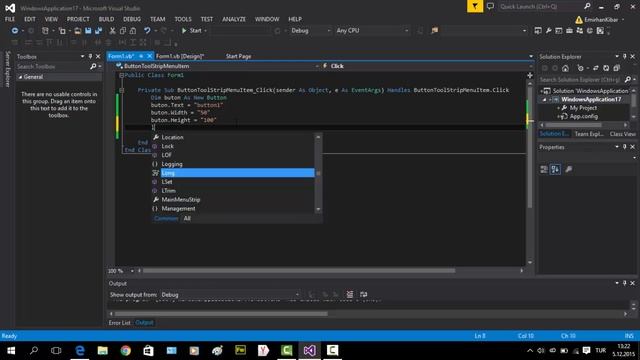The image size is (640, 360).
Task: Collapse the Public Class Form1 code region
Action: [121, 76]
